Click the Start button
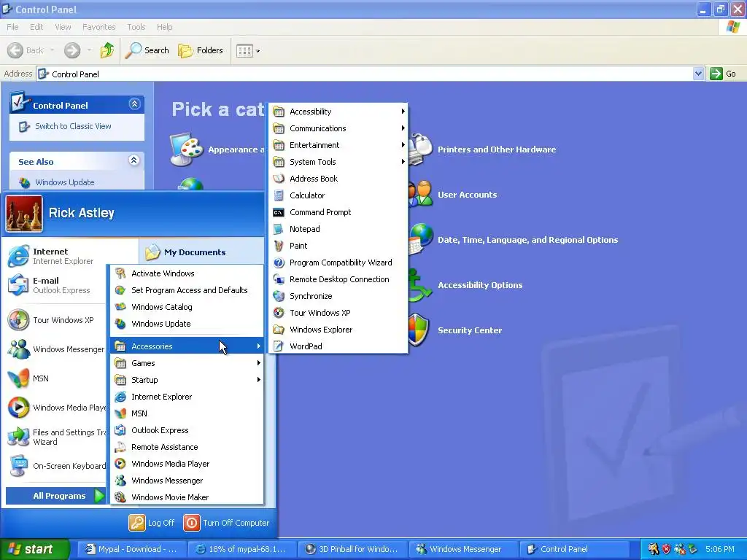This screenshot has width=747, height=560. [x=34, y=549]
